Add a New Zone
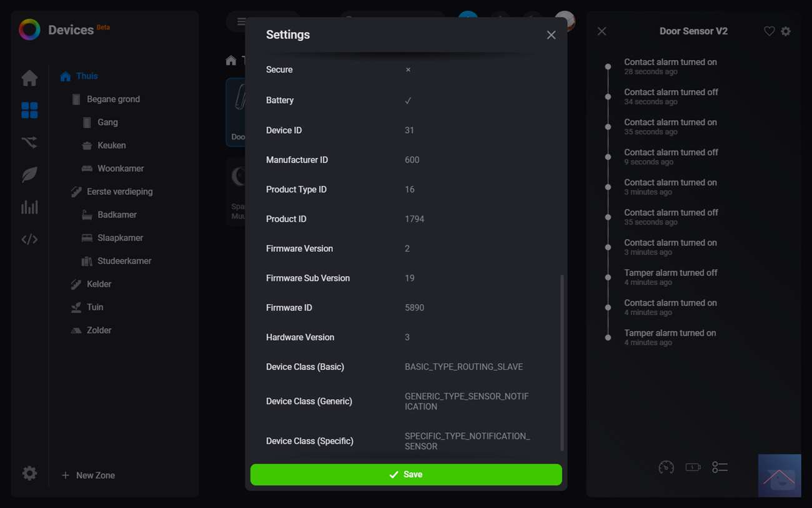 (88, 476)
